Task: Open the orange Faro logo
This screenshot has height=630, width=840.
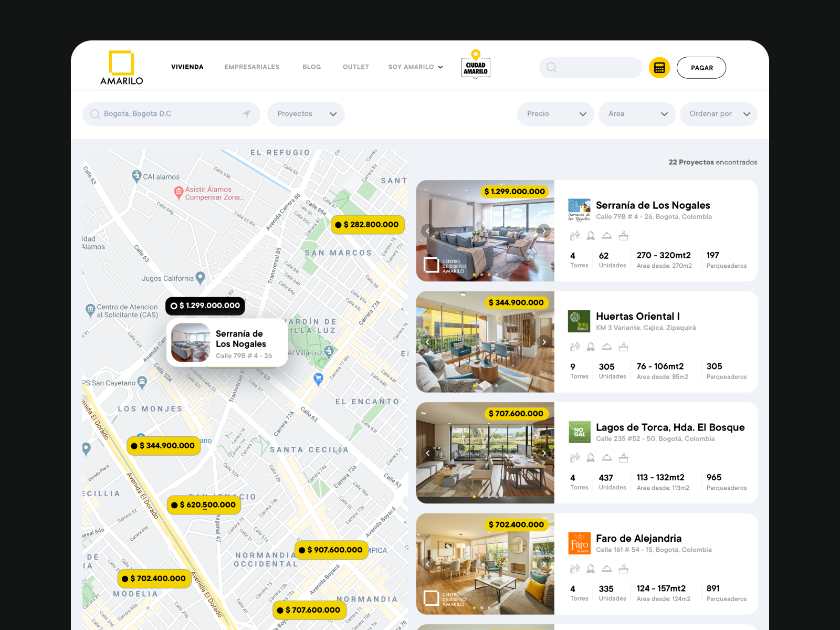Action: pos(579,543)
